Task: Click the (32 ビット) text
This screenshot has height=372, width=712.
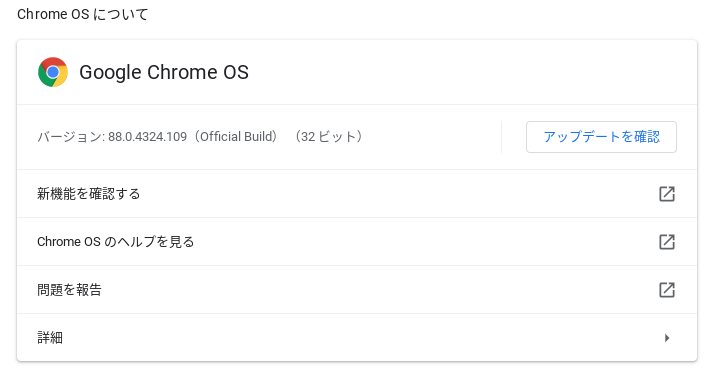Action: click(x=329, y=137)
